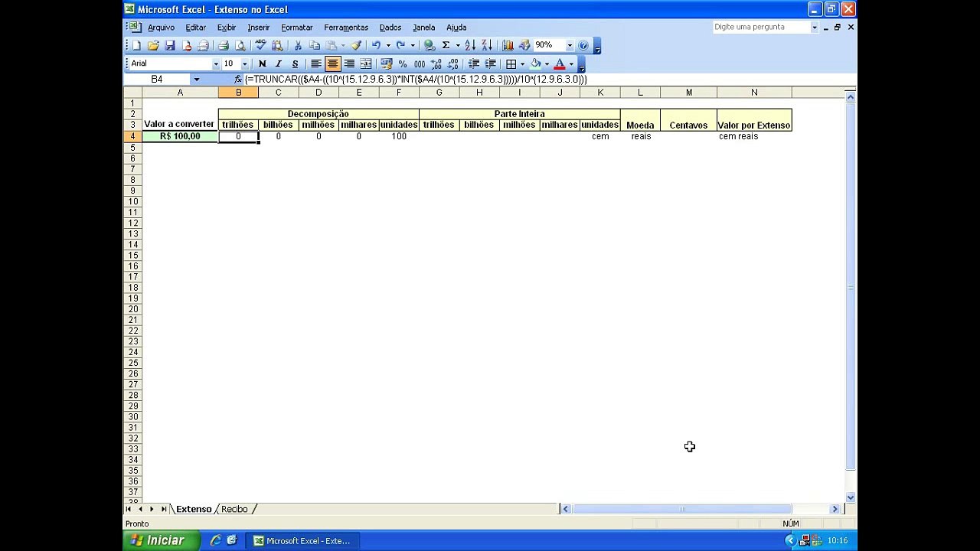Open Excel Help with the question mark icon
This screenshot has height=551, width=980.
[583, 45]
